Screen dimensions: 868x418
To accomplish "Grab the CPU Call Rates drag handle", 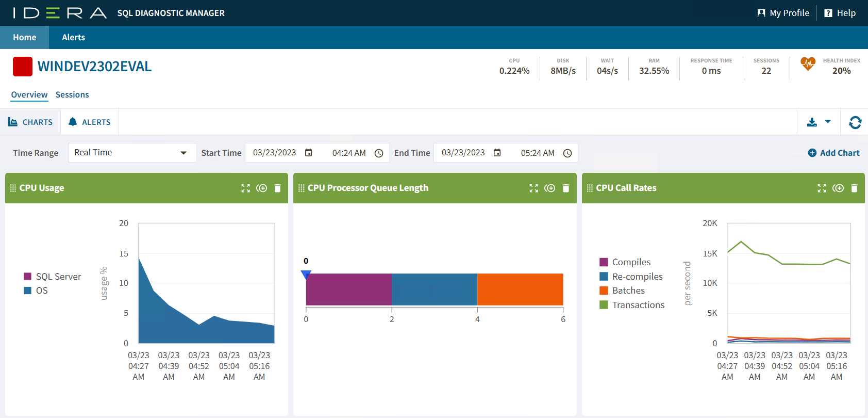I will coord(590,188).
